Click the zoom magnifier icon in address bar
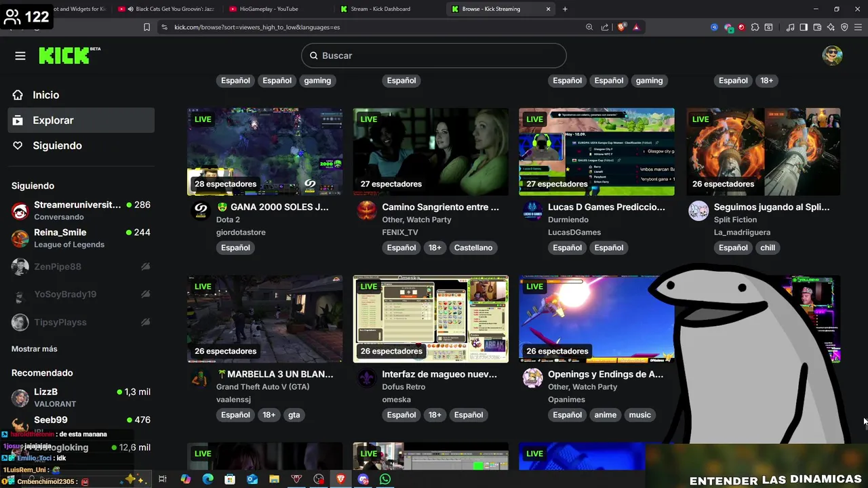The image size is (868, 488). tap(589, 27)
